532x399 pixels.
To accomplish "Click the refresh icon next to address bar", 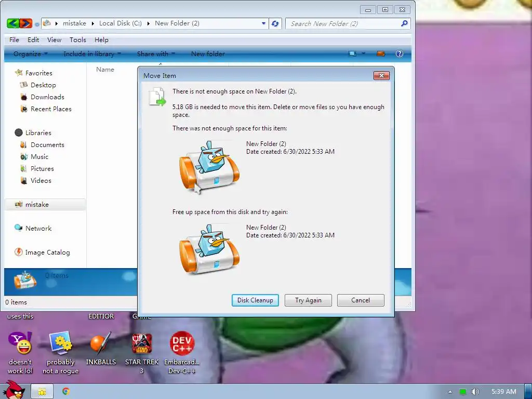I will click(275, 23).
